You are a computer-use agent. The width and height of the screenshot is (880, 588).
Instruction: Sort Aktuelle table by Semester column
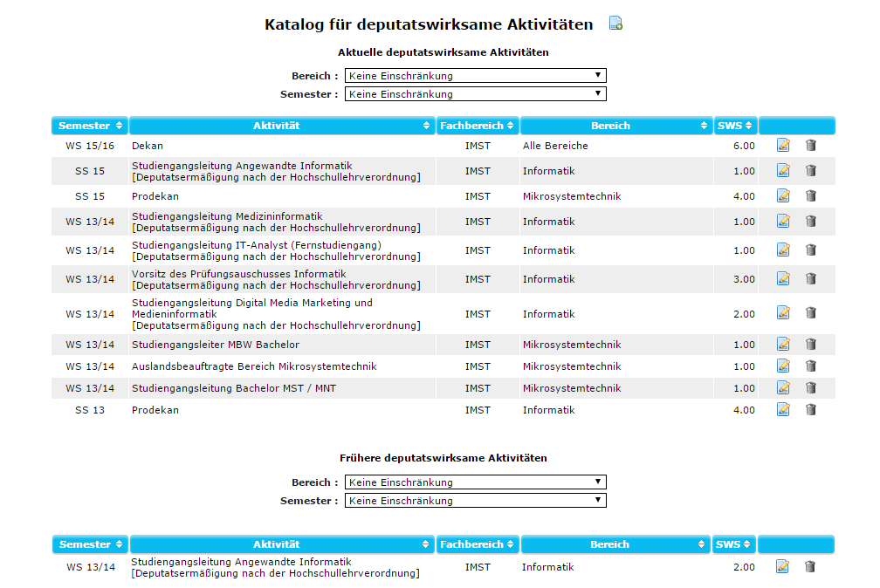(90, 126)
